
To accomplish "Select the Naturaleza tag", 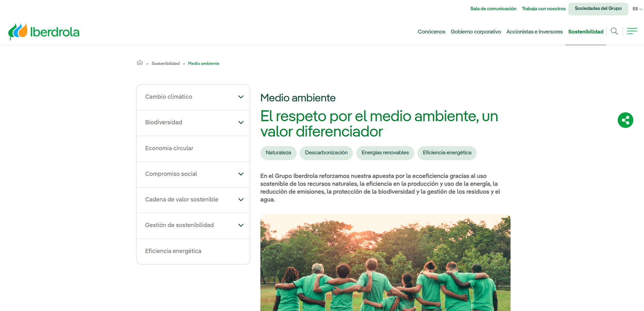I will coord(278,153).
